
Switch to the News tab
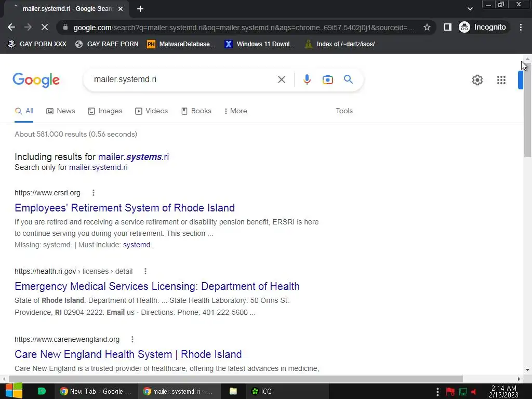(61, 111)
